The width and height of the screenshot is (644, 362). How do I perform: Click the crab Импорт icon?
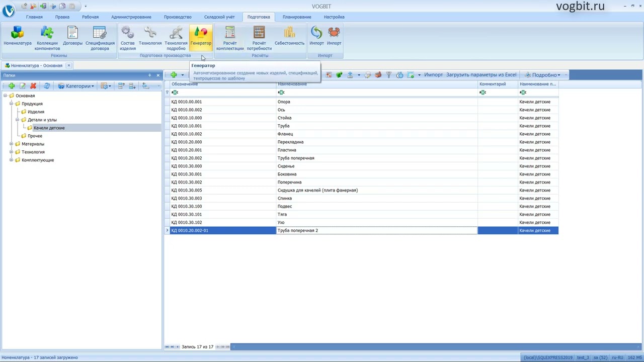click(334, 33)
